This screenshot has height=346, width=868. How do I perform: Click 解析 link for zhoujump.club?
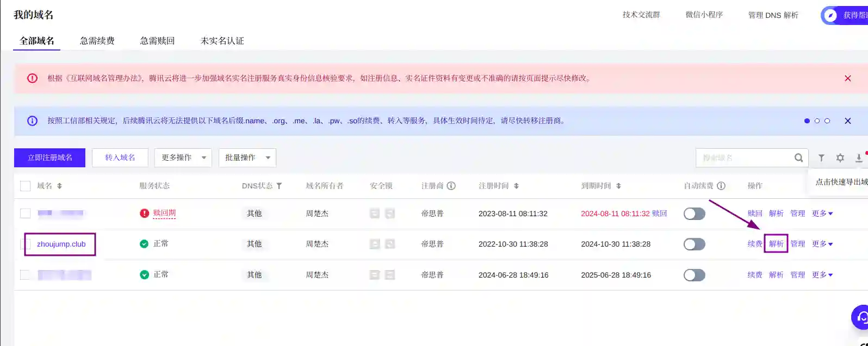776,244
